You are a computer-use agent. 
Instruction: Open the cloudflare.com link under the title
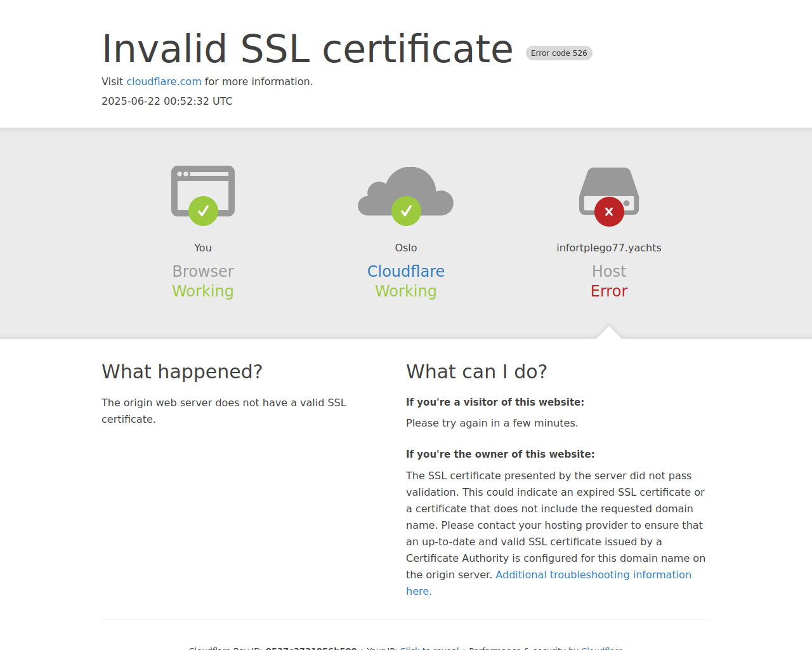coord(164,81)
